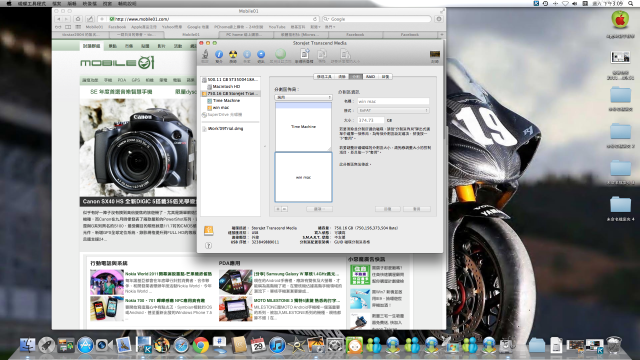640x360 pixels.
Task: Select Work'09Trial.dmg in the sidebar
Action: click(231, 128)
